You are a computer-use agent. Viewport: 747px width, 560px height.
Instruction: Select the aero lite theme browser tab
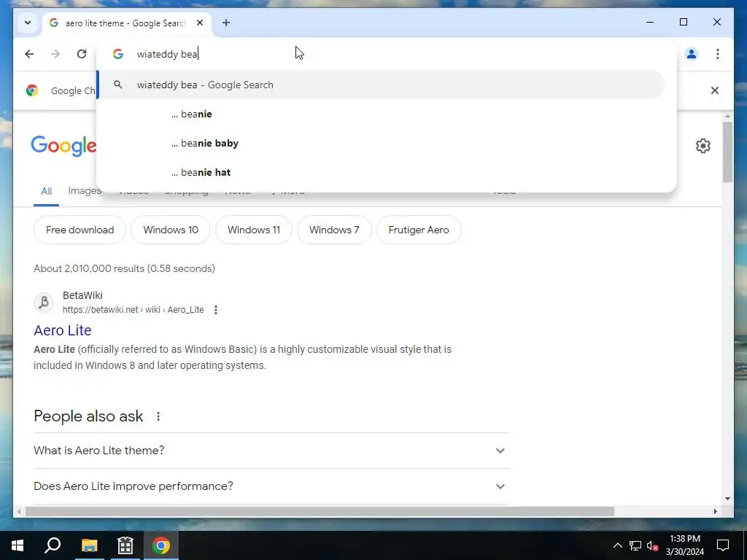coord(126,23)
